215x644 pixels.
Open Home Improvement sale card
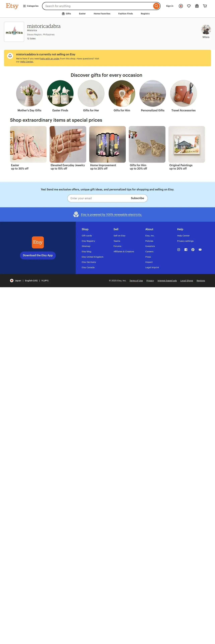(107, 148)
